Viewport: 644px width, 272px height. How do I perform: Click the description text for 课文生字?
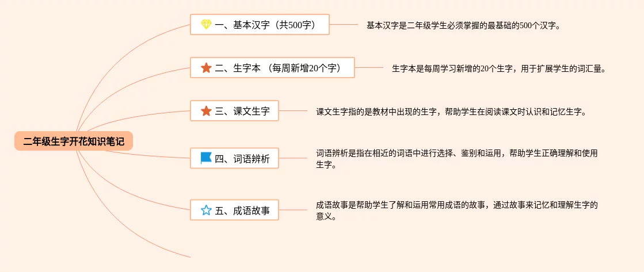(x=451, y=112)
